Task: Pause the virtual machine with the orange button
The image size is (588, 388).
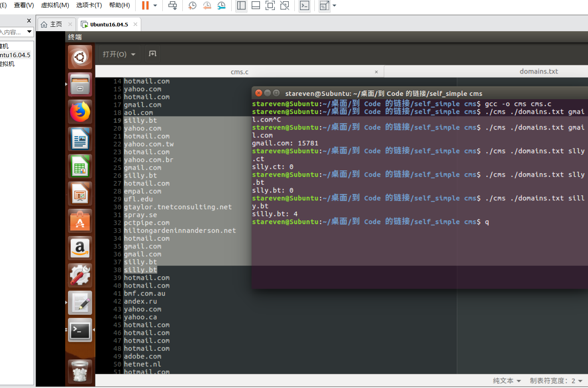Action: [145, 6]
